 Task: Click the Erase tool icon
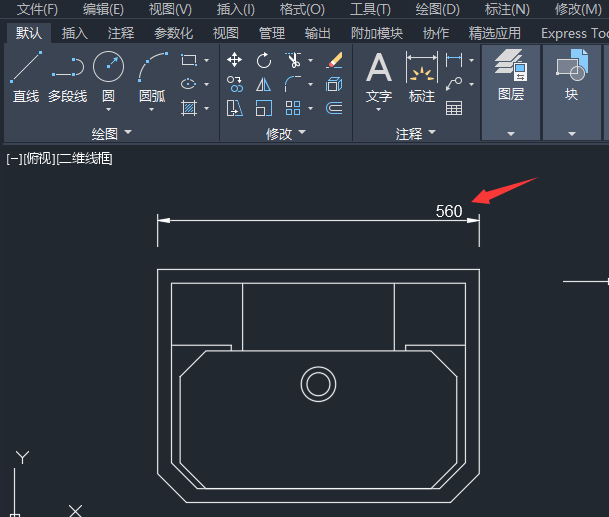pos(334,60)
